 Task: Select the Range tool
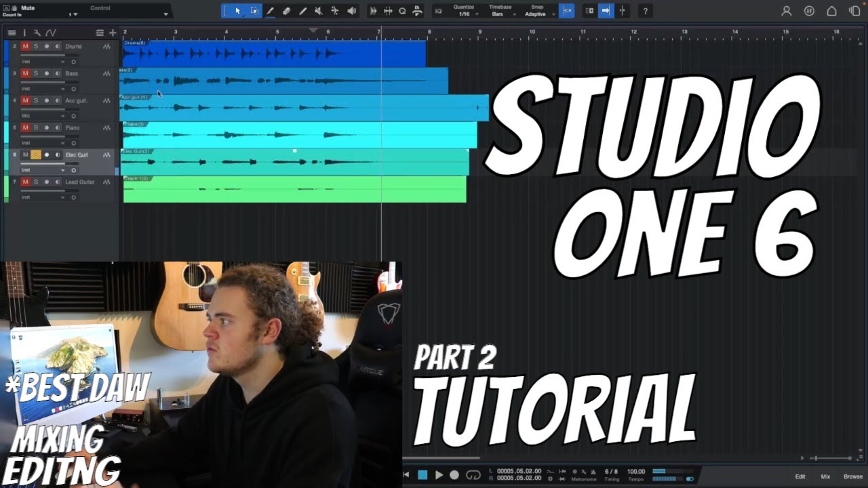coord(254,11)
